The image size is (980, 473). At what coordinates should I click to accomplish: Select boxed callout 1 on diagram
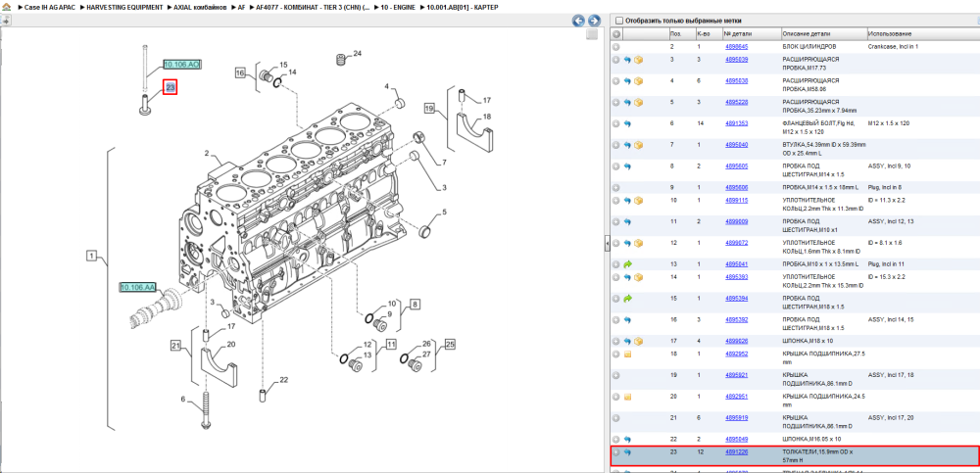point(90,255)
